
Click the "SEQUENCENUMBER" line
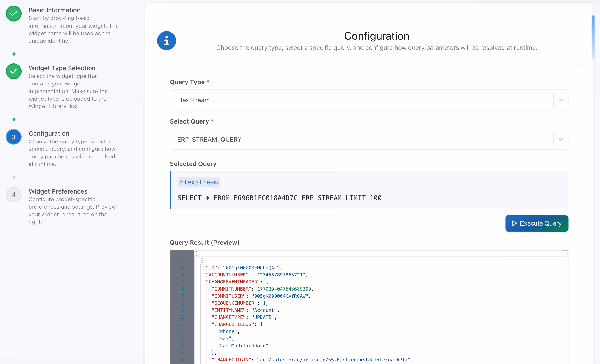click(x=240, y=303)
